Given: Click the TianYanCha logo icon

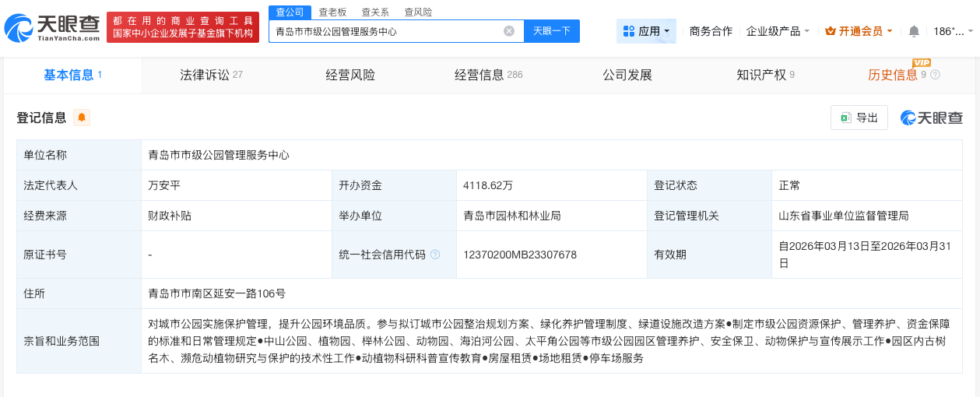Looking at the screenshot, I should [x=19, y=28].
